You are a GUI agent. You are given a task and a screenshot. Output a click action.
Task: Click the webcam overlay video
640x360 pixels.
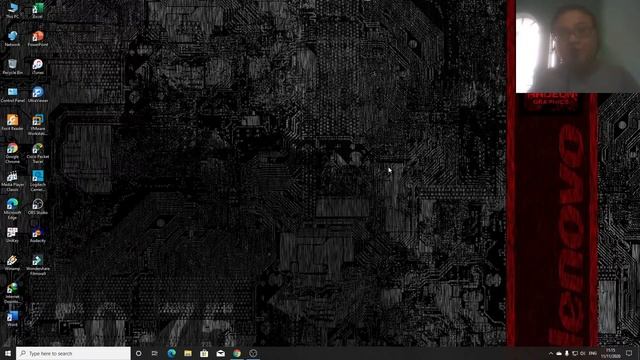[x=578, y=46]
